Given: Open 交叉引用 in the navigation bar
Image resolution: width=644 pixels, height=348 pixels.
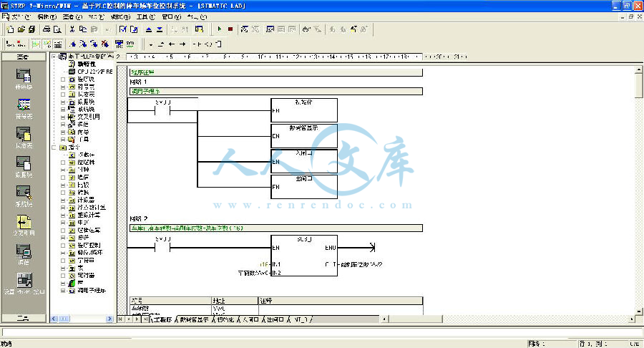Looking at the screenshot, I should point(24,226).
